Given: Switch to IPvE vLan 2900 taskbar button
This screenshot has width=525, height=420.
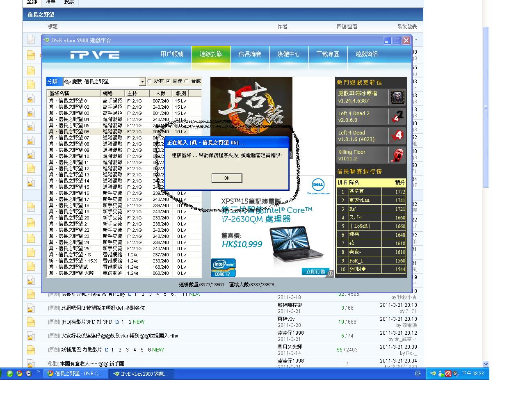Looking at the screenshot, I should tap(142, 374).
